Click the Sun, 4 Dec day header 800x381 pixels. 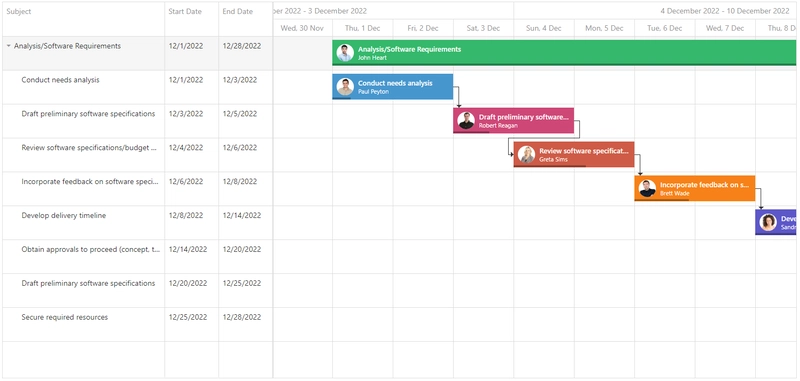tap(544, 28)
